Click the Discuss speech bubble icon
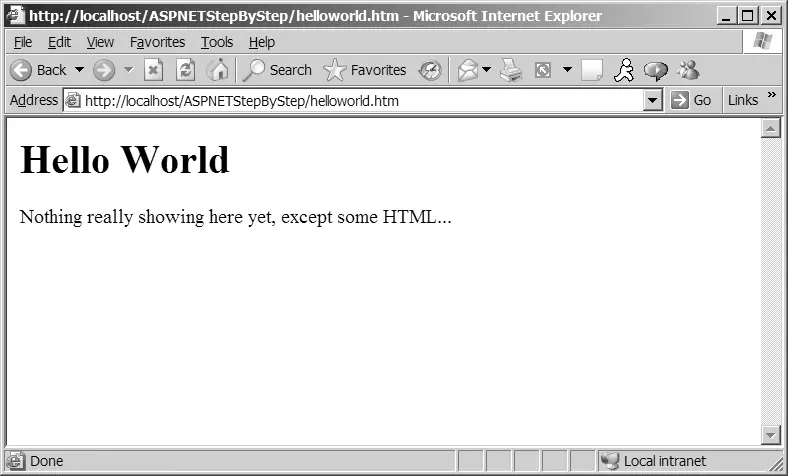The height and width of the screenshot is (476, 788). tap(656, 71)
